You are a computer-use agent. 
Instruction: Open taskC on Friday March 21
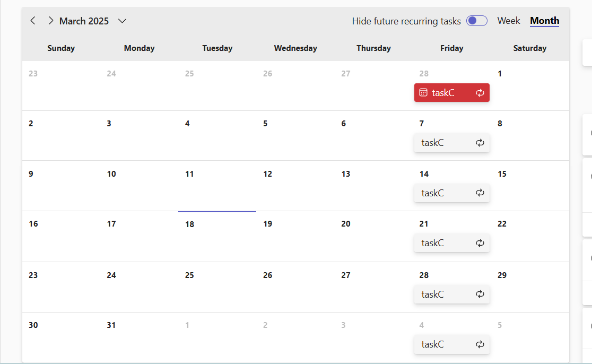point(452,243)
